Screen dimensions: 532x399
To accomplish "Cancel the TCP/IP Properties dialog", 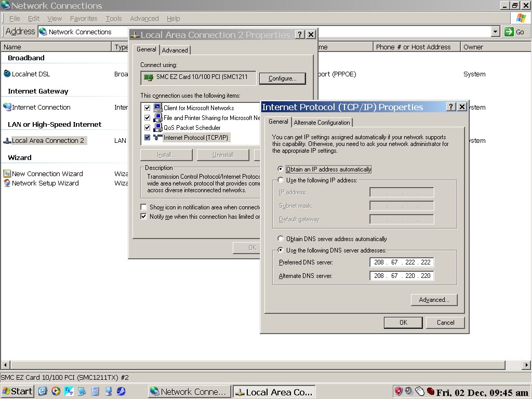I will (445, 322).
